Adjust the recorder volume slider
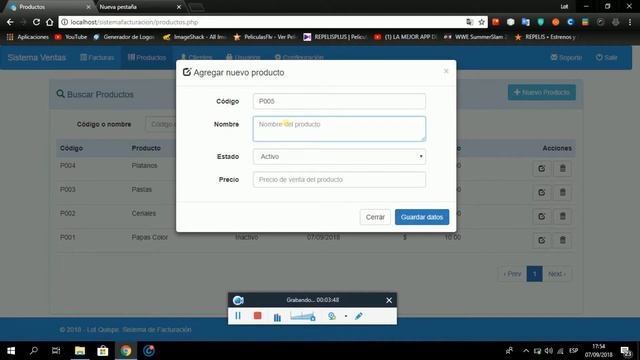 [302, 316]
